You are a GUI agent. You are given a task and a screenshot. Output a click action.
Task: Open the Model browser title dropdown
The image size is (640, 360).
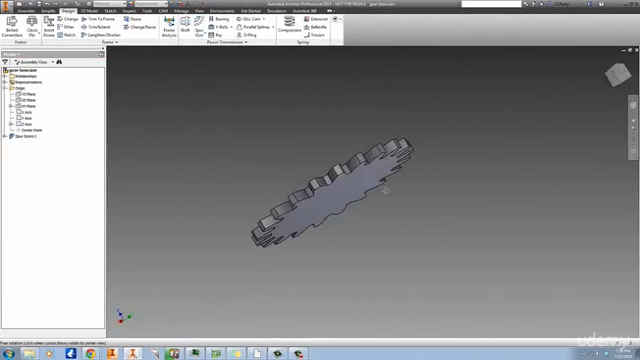pos(11,54)
